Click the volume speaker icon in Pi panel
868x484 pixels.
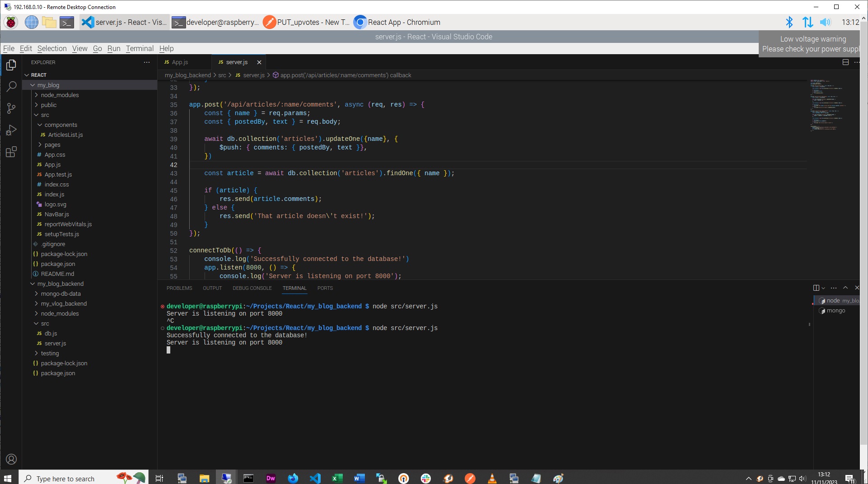tap(826, 22)
